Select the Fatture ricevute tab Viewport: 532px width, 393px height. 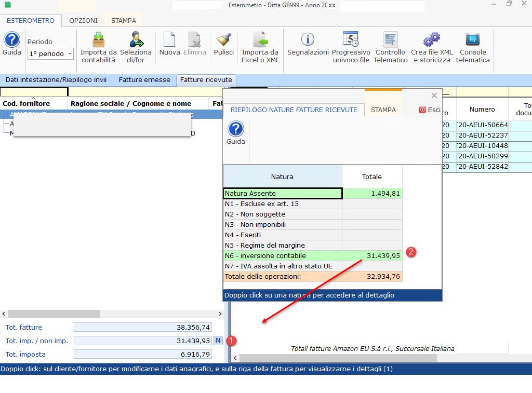click(x=206, y=79)
